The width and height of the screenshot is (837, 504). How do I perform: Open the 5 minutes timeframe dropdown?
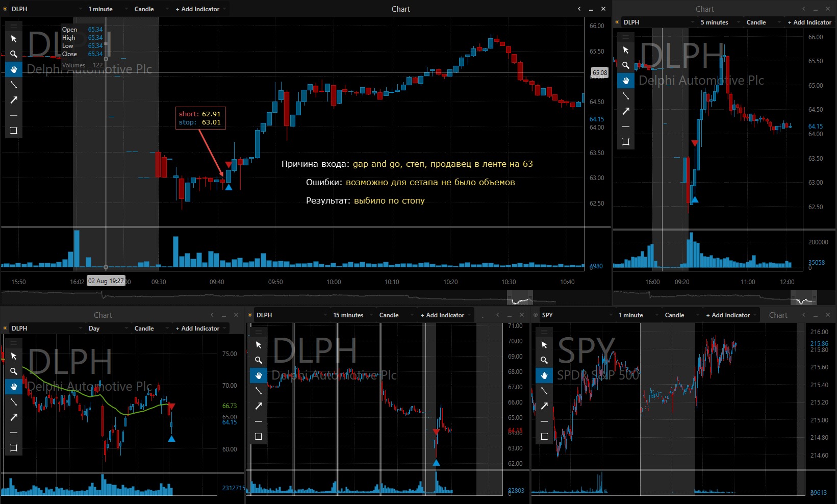(719, 22)
